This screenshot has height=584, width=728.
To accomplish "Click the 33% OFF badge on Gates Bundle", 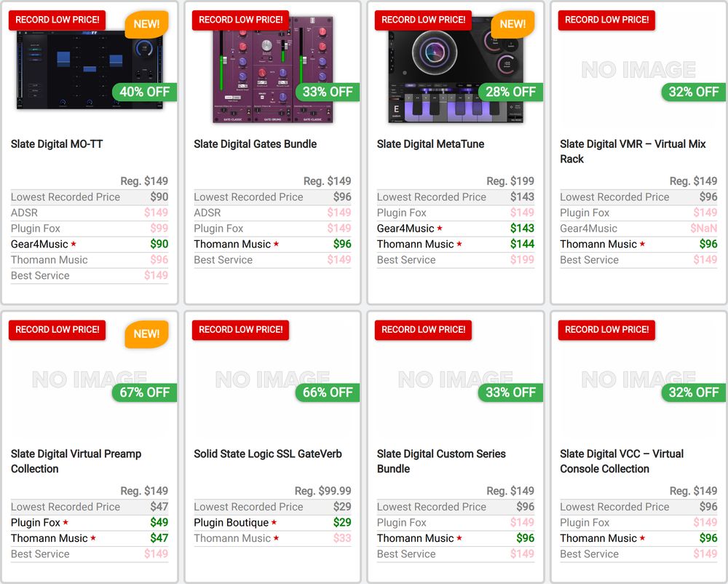I will coord(328,92).
